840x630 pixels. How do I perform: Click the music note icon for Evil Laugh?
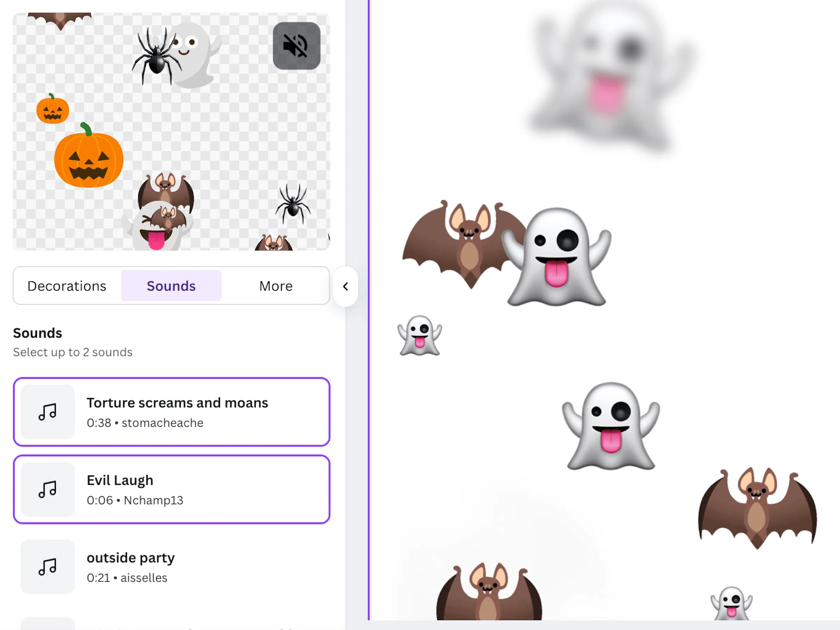pyautogui.click(x=48, y=489)
